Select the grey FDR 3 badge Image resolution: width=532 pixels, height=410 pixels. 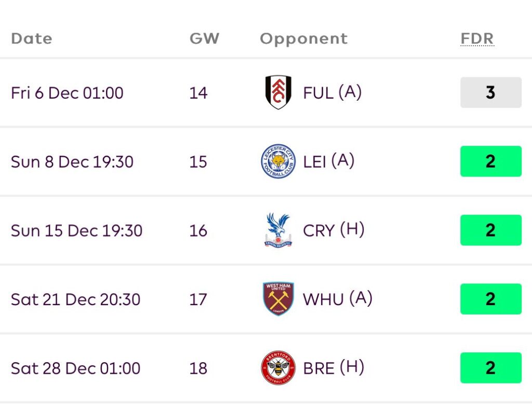click(x=490, y=92)
